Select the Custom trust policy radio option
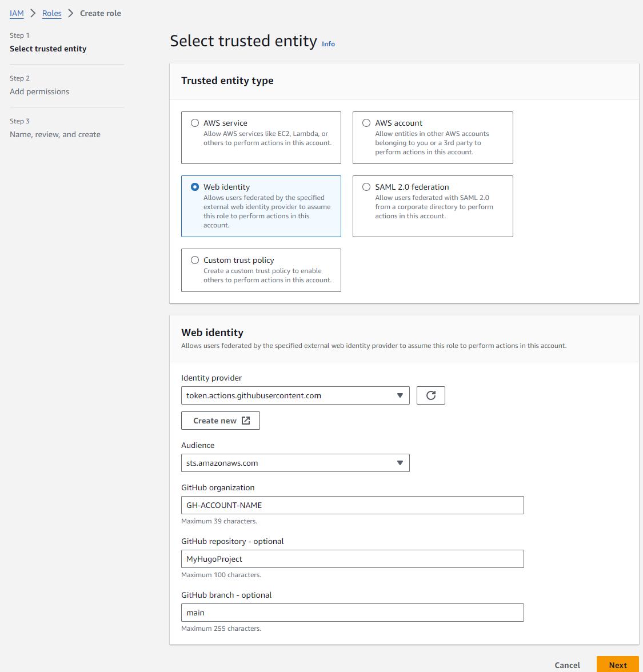The width and height of the screenshot is (643, 672). click(195, 260)
